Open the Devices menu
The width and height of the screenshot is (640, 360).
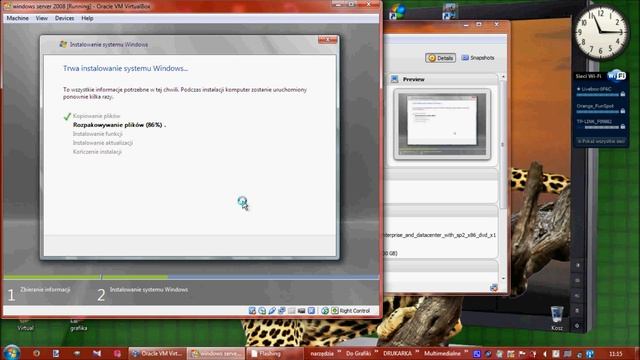tap(64, 18)
